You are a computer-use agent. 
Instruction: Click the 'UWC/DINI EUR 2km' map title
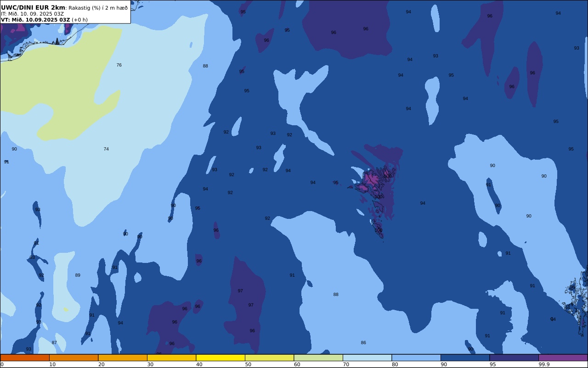click(33, 8)
